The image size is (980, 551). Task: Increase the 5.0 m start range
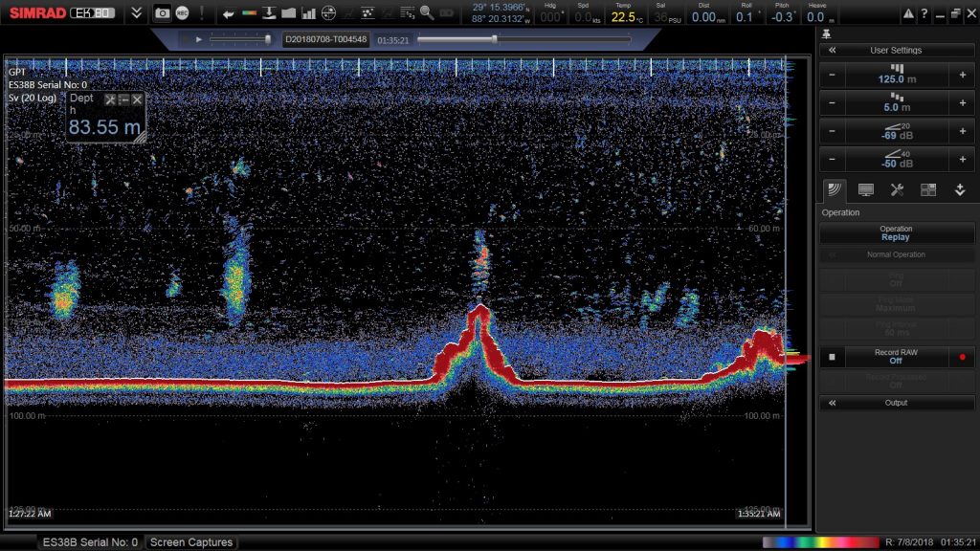963,103
